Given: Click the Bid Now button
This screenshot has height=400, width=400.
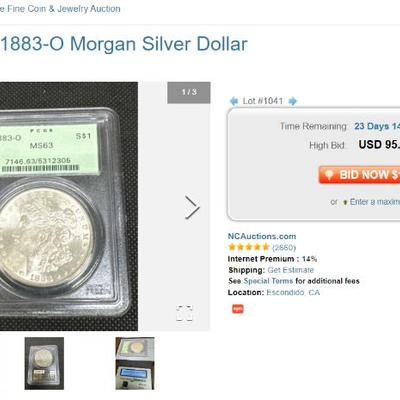Looking at the screenshot, I should pos(359,175).
